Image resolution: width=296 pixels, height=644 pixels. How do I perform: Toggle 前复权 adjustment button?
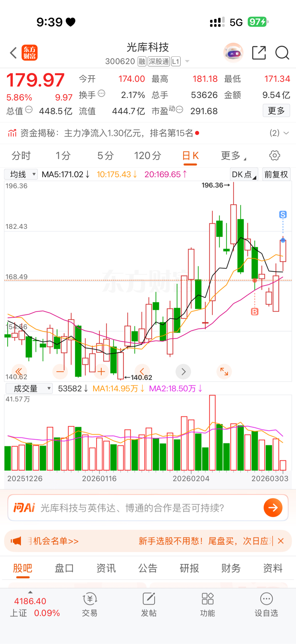point(276,174)
